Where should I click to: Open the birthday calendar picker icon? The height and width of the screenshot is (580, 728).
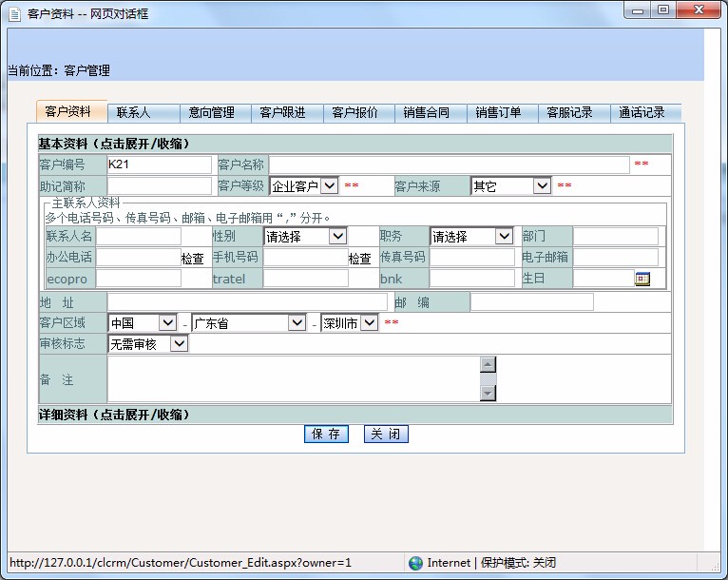click(x=642, y=279)
